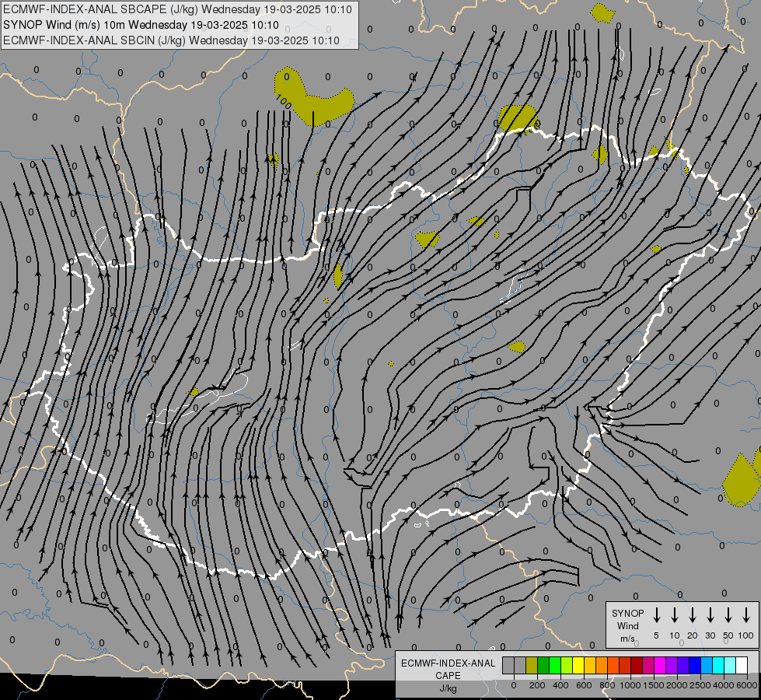761x700 pixels.
Task: Select the dark green CAPE legend swatch
Action: [543, 665]
